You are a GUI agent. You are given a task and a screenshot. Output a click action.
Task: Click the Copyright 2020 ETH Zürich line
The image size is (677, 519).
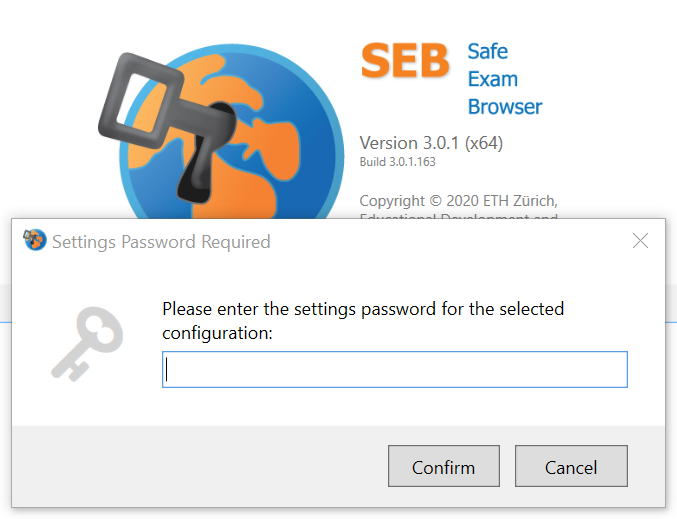(x=459, y=201)
